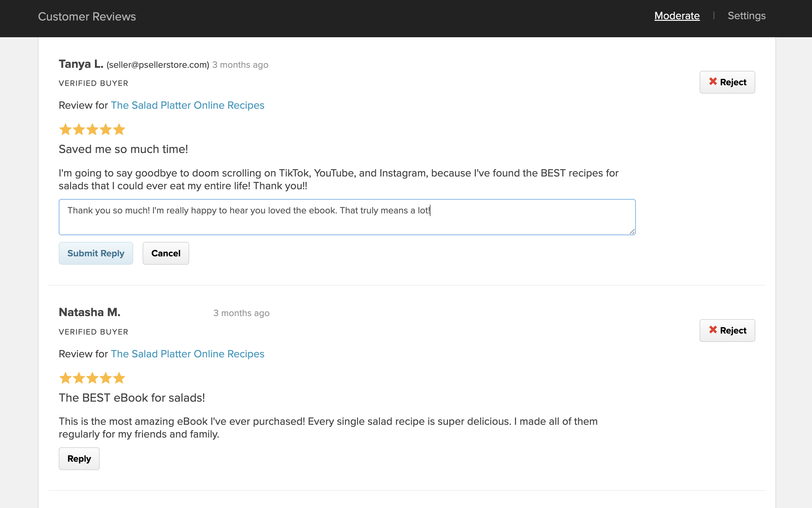
Task: Click the text area resize handle
Action: pyautogui.click(x=632, y=232)
